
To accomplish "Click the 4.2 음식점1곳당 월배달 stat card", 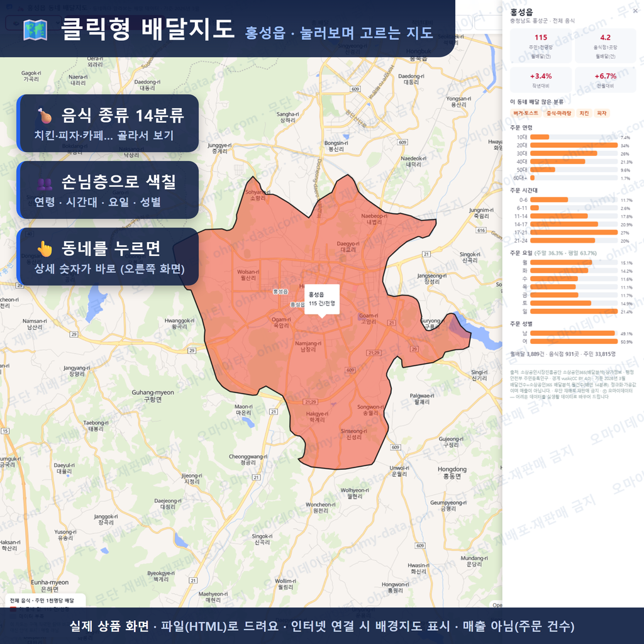I will (605, 45).
